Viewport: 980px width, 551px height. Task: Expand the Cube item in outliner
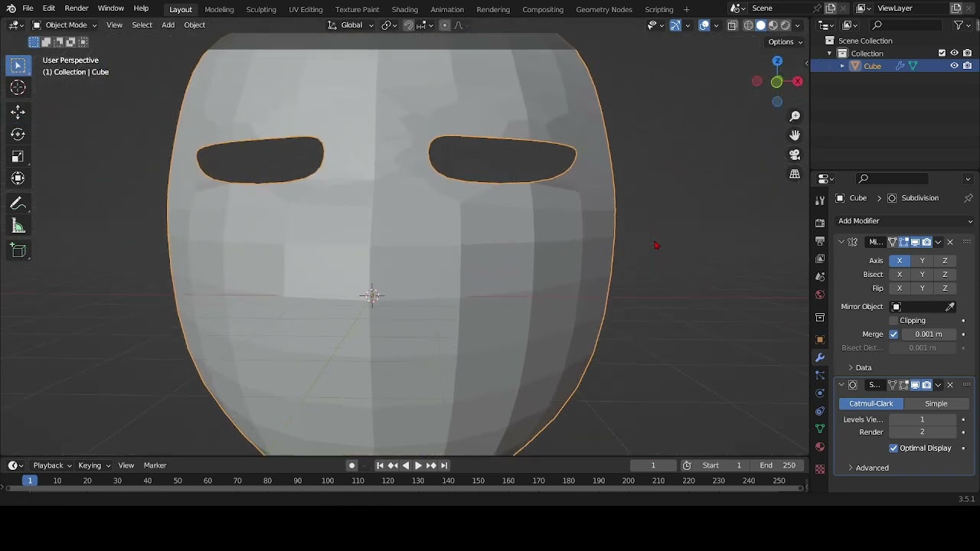click(x=842, y=66)
